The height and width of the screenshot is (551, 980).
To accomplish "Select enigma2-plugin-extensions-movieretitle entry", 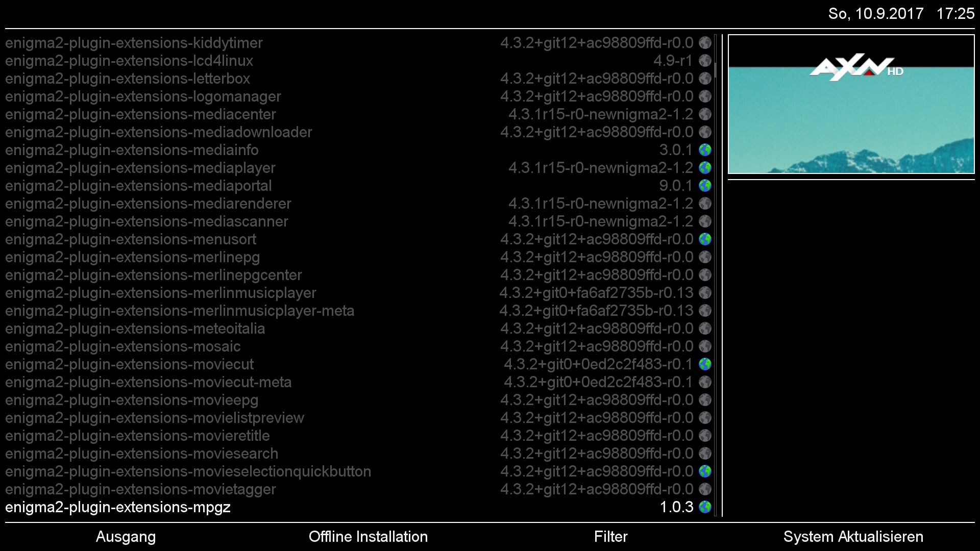I will [358, 436].
